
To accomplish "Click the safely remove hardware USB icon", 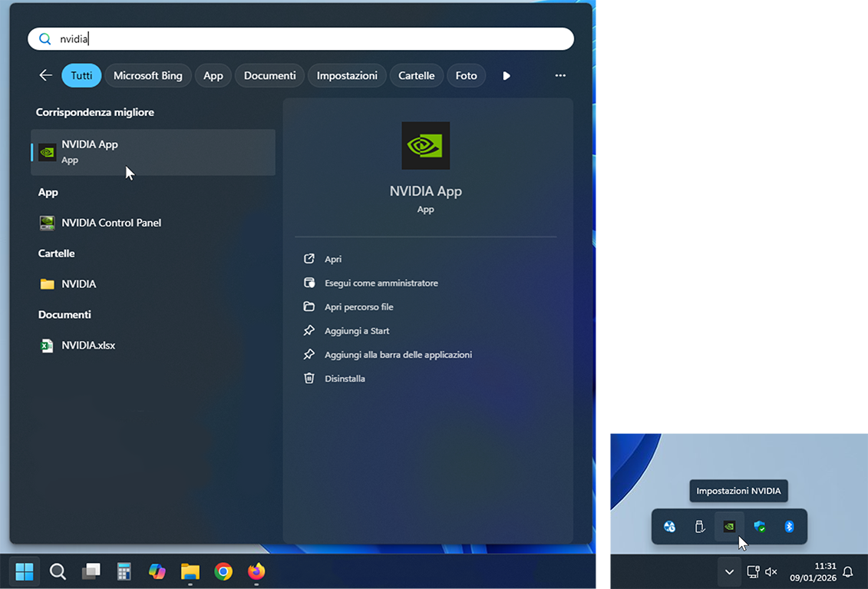I will [700, 526].
